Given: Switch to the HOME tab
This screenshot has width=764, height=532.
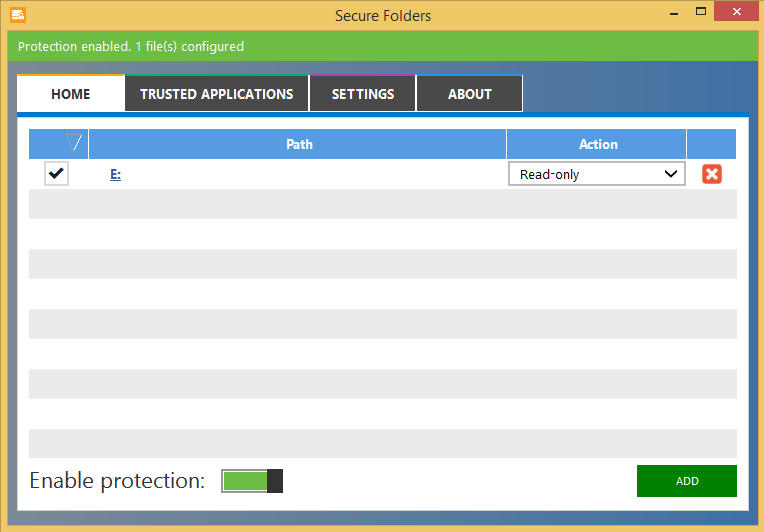Looking at the screenshot, I should click(x=71, y=94).
